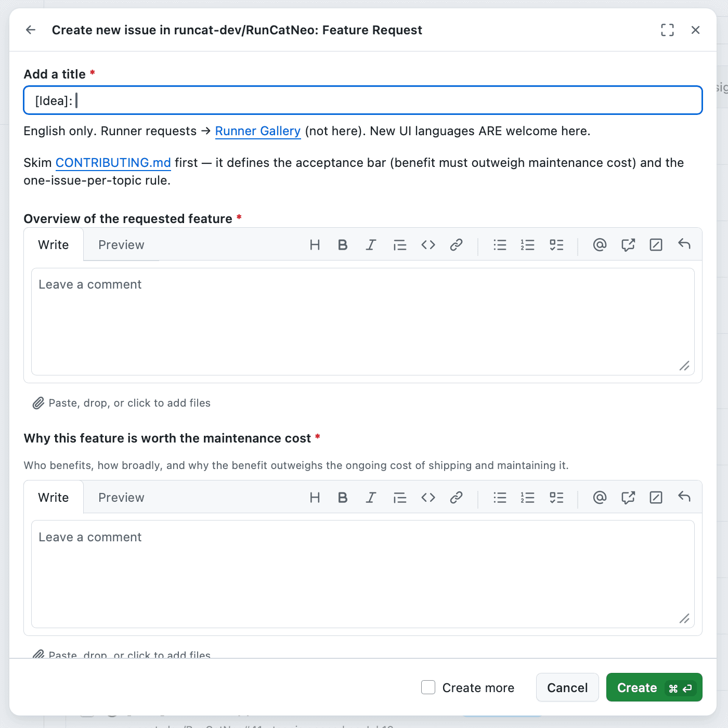Image resolution: width=728 pixels, height=728 pixels.
Task: Cancel the new issue
Action: [567, 687]
